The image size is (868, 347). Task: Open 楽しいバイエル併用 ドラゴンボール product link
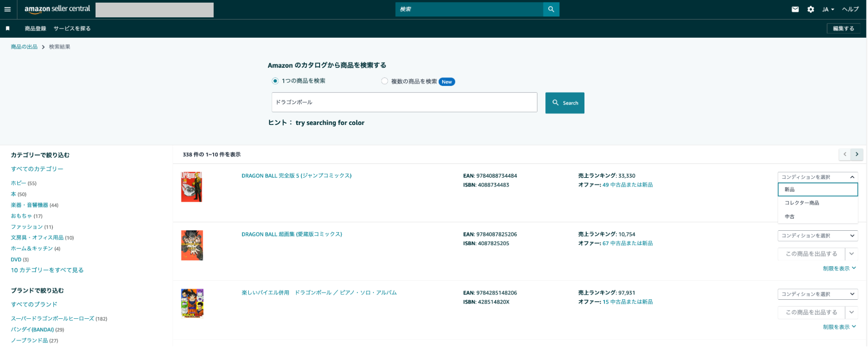[319, 293]
